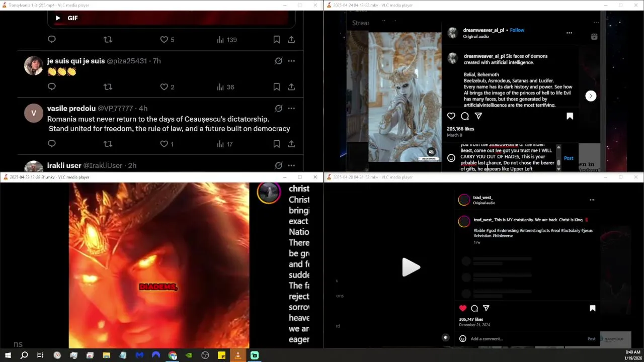Retweet the @piza25431 tweet
This screenshot has height=362, width=644.
tap(108, 87)
